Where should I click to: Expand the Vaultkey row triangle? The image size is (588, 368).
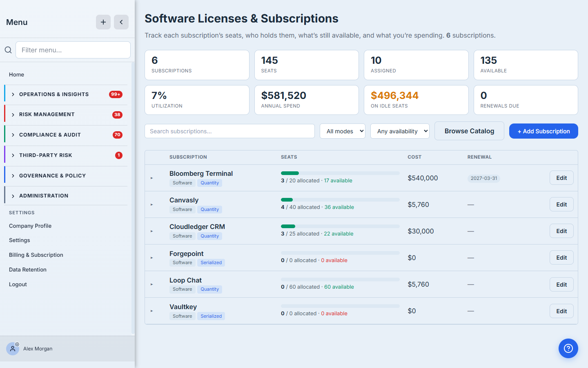[151, 311]
